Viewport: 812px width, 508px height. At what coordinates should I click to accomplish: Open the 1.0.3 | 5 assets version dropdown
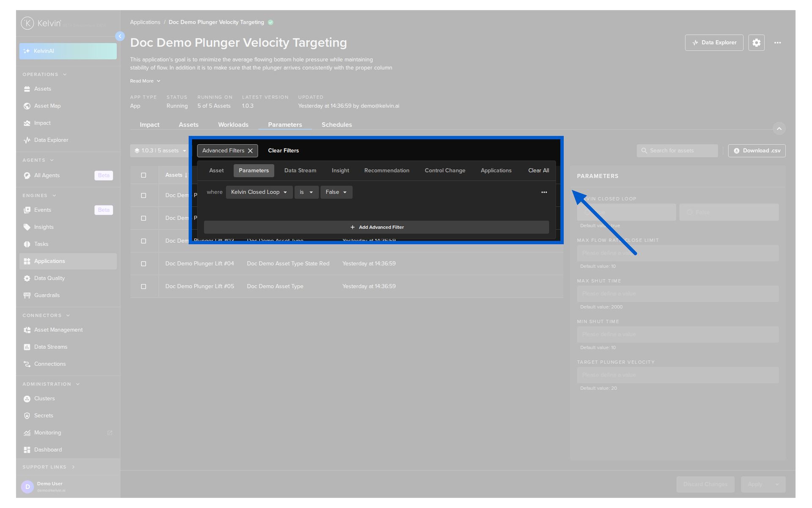click(x=160, y=151)
